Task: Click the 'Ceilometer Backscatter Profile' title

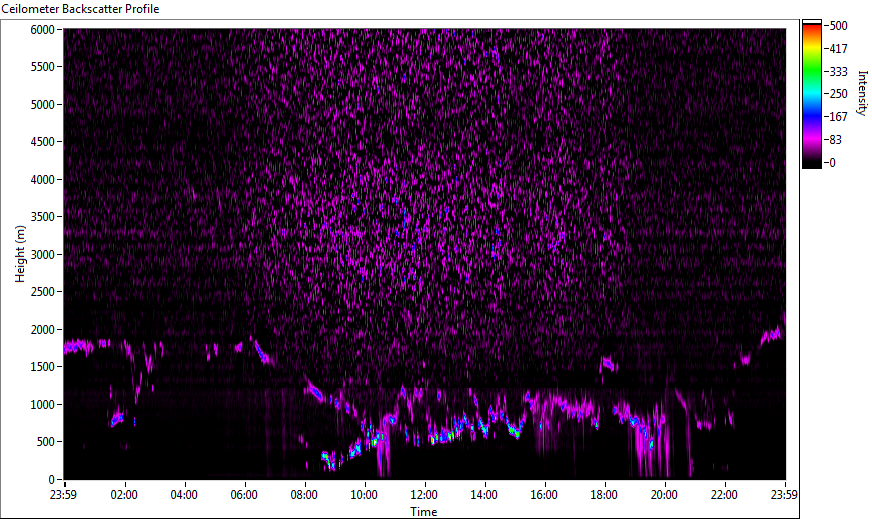Action: click(x=81, y=9)
